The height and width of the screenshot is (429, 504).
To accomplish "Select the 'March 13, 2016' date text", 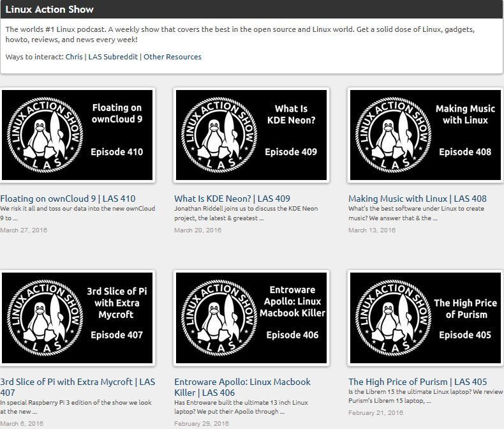I will tap(372, 230).
